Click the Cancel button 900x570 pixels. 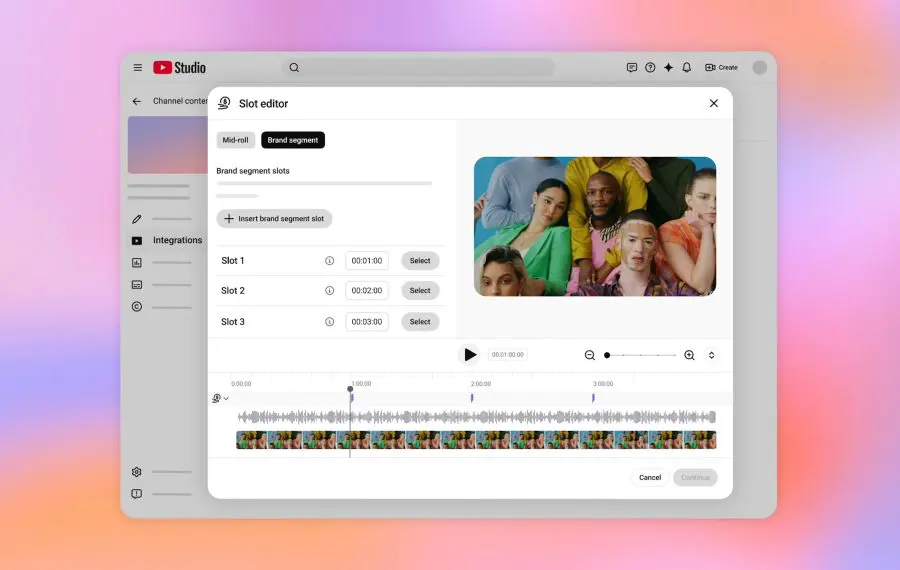650,478
